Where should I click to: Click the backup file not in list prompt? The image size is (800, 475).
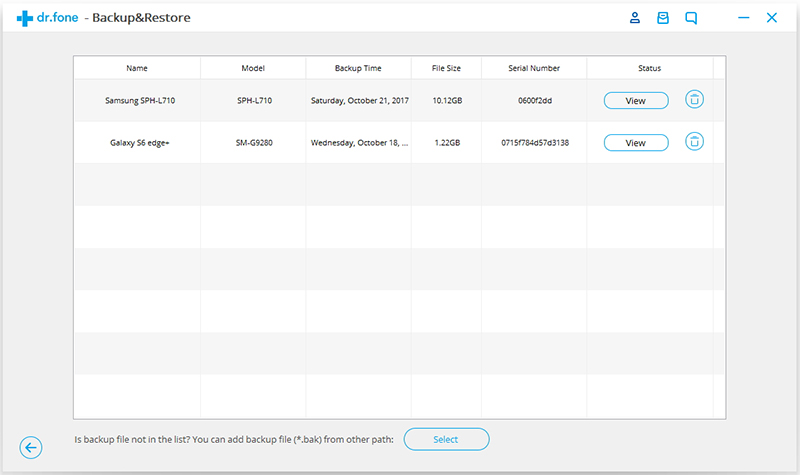click(x=234, y=439)
